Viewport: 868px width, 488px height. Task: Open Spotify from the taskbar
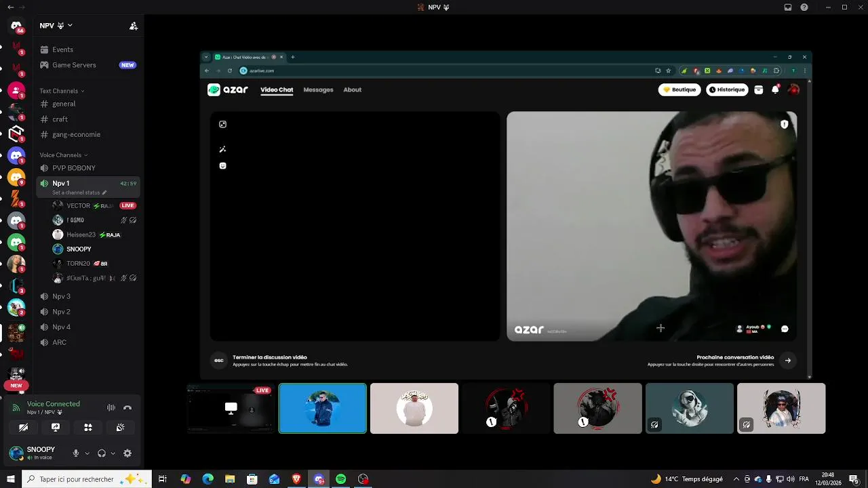341,479
